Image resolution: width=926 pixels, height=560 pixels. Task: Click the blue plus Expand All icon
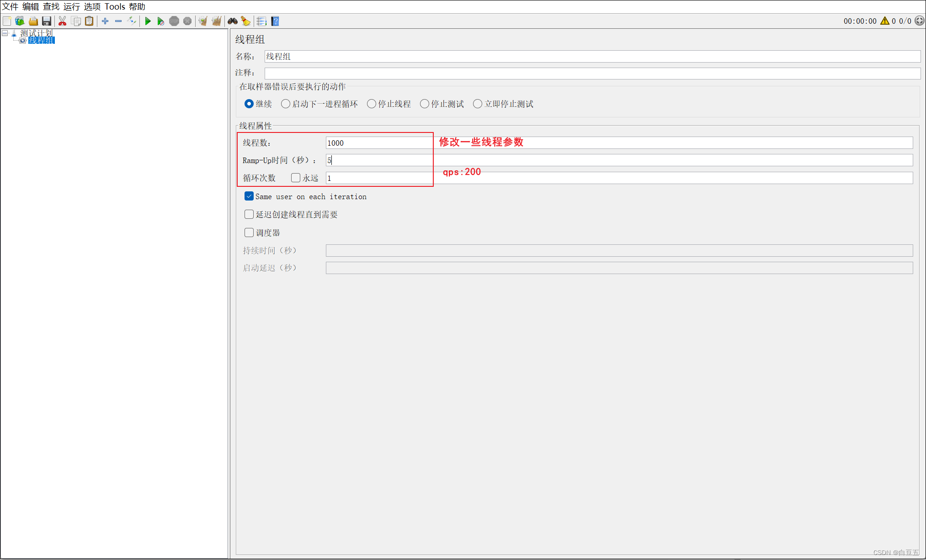[x=105, y=21]
